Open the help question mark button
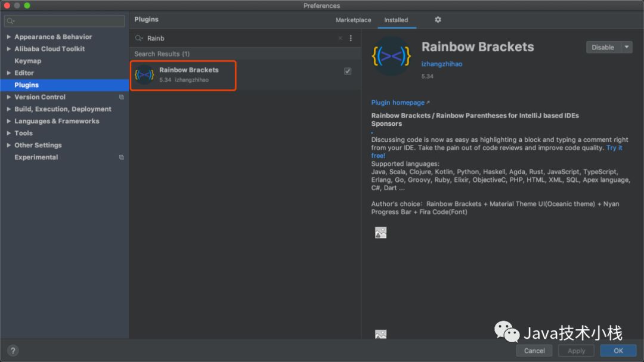The width and height of the screenshot is (644, 362). 13,351
